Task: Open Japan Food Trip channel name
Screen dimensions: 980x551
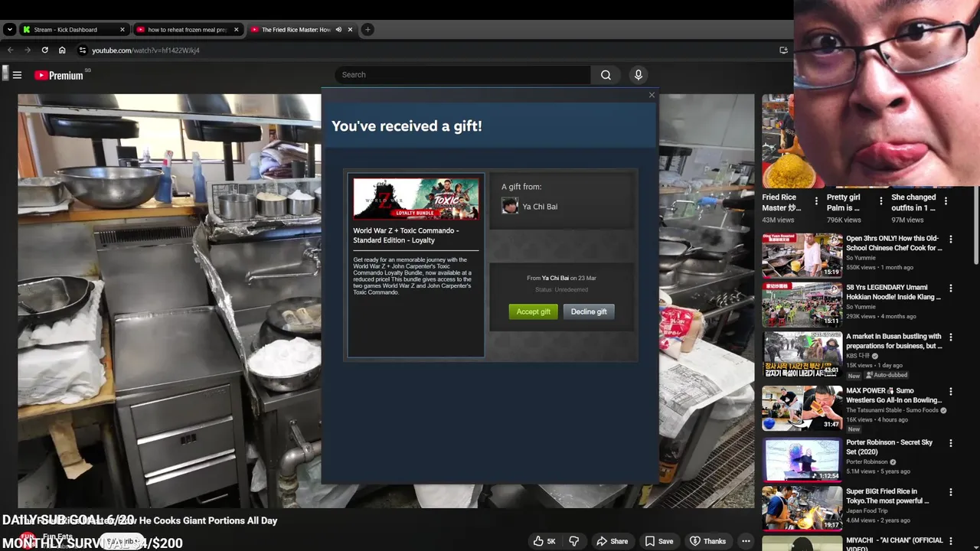Action: [x=867, y=510]
